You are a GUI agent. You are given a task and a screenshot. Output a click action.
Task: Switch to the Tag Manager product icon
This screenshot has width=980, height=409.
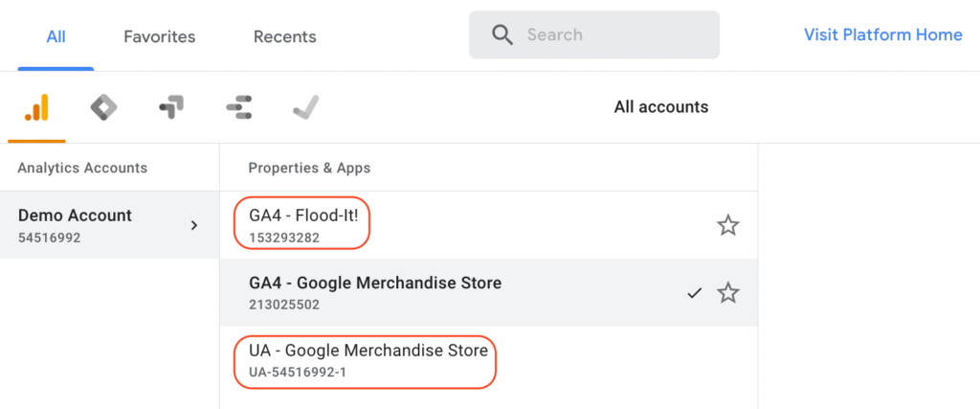coord(103,107)
